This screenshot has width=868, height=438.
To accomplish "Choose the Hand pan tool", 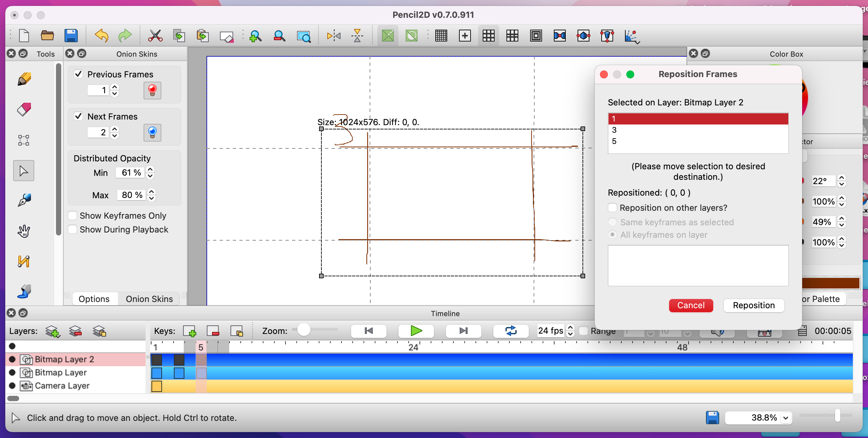I will 24,231.
